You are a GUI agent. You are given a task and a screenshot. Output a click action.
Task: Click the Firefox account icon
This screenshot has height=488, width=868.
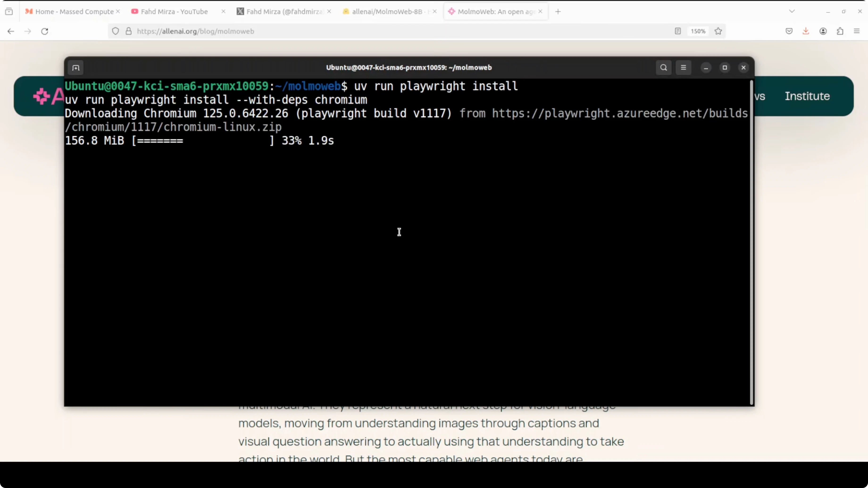823,31
